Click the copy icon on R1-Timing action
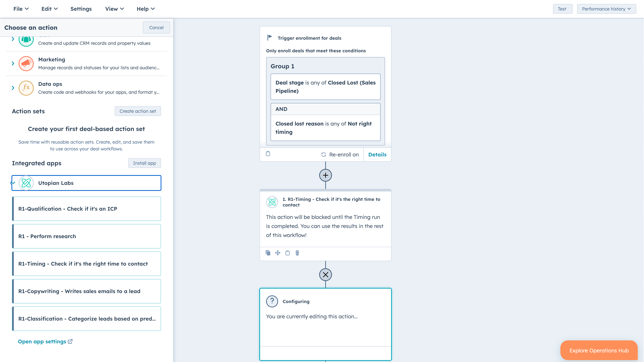This screenshot has width=644, height=362. coord(268,253)
